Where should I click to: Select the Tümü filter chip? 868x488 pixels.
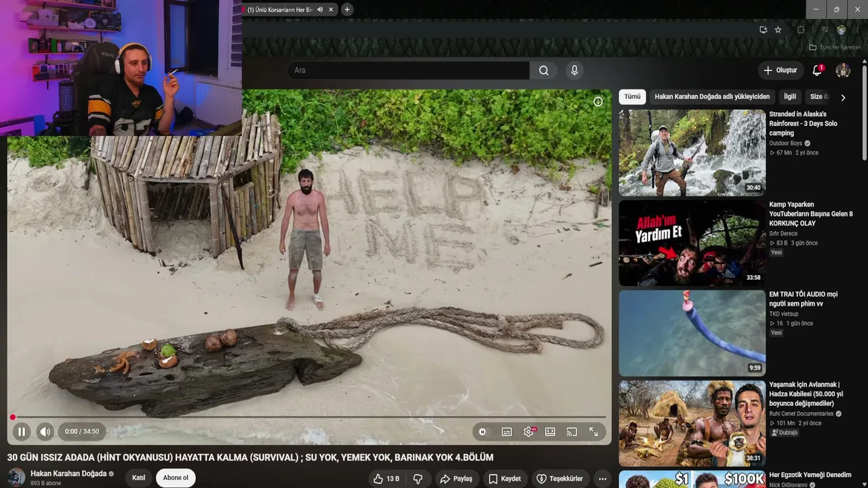[632, 97]
